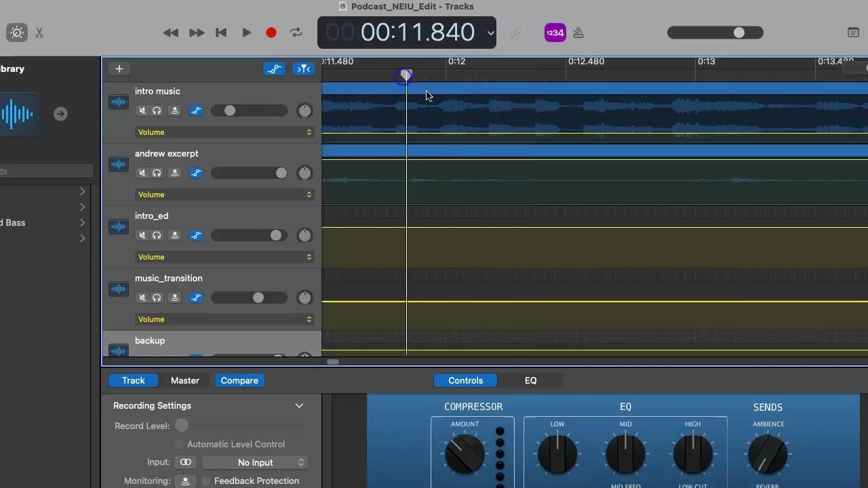
Task: Click record-enable on music_transition track
Action: (175, 298)
